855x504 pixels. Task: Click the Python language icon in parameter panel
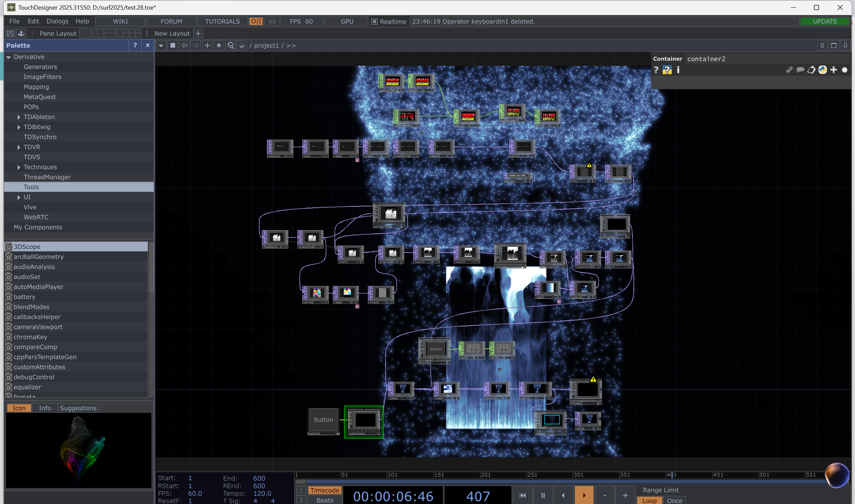tap(823, 70)
